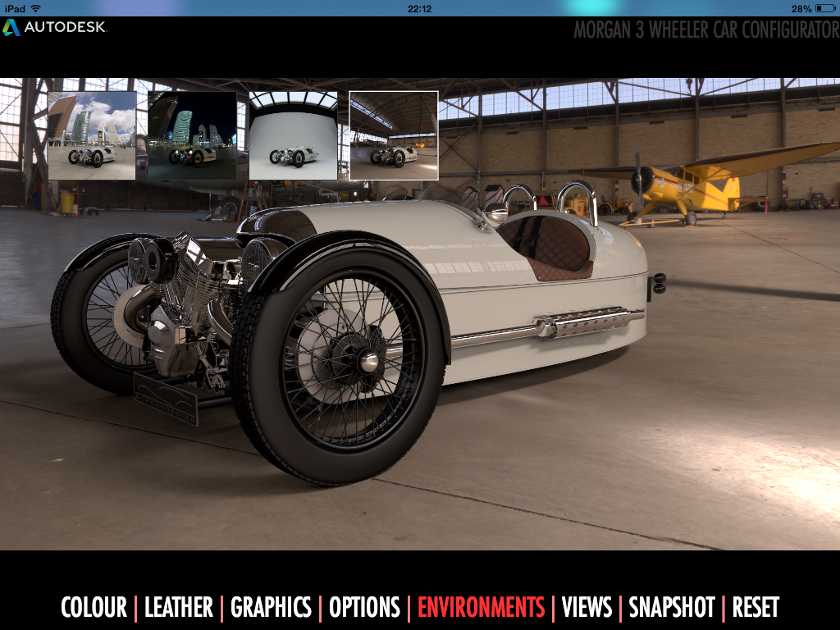Open the VIEWS menu

[x=587, y=608]
